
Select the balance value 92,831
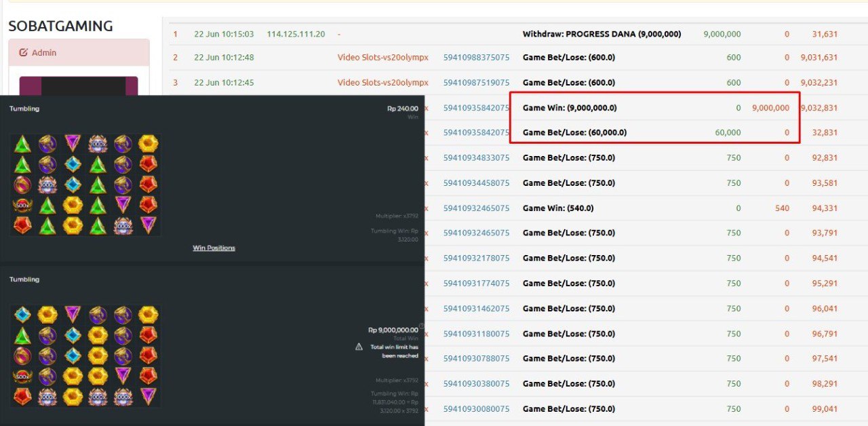[x=825, y=158]
